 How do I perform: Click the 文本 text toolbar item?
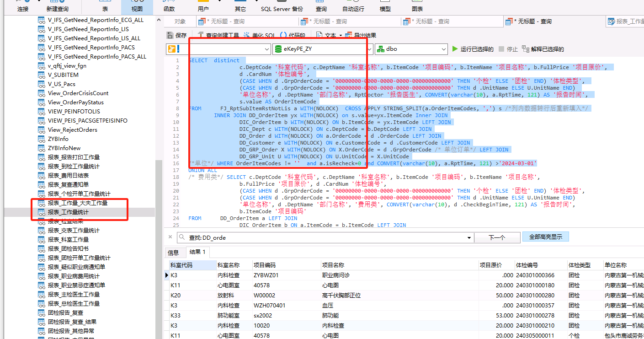(x=326, y=35)
